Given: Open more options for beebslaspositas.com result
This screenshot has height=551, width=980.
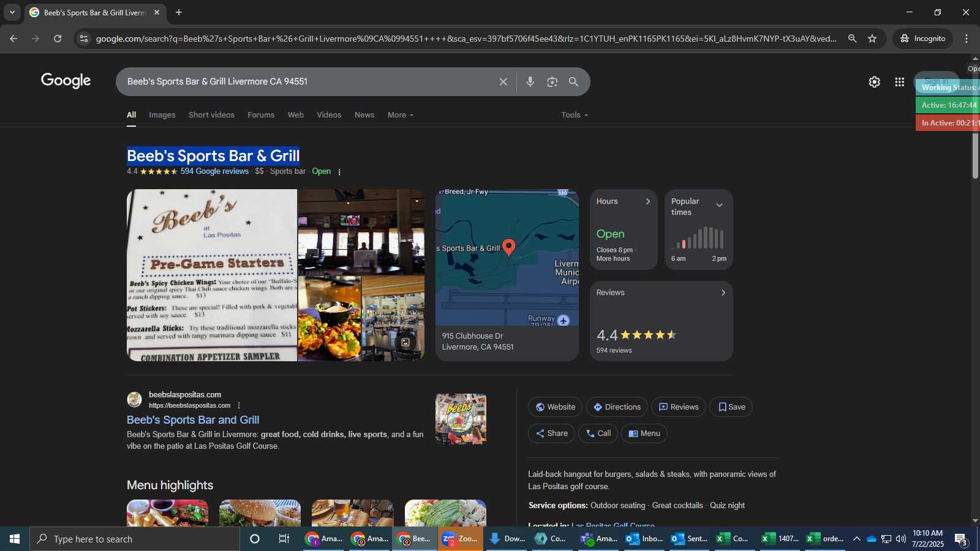Looking at the screenshot, I should (x=239, y=405).
